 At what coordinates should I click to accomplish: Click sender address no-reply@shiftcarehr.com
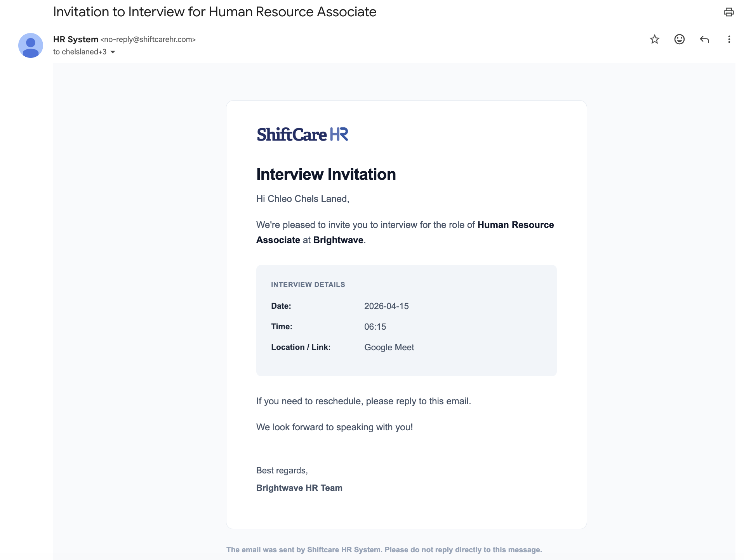point(148,39)
